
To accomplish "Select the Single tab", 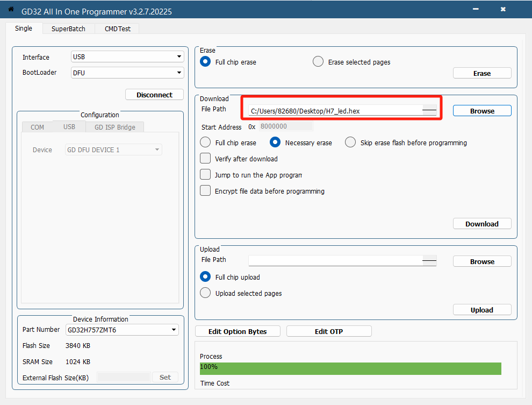I will coord(24,28).
